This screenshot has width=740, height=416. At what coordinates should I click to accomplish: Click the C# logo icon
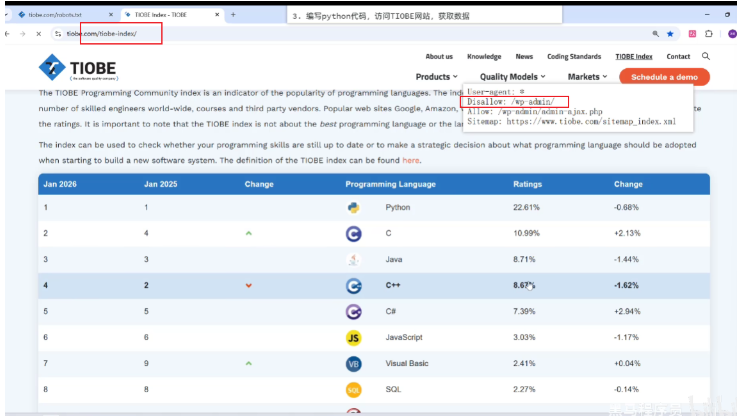coord(353,311)
